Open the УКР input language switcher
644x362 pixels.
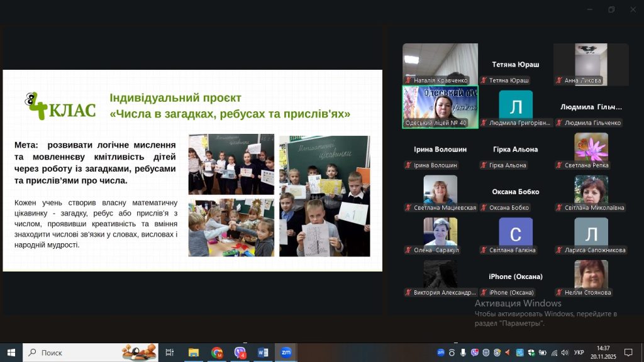[579, 353]
